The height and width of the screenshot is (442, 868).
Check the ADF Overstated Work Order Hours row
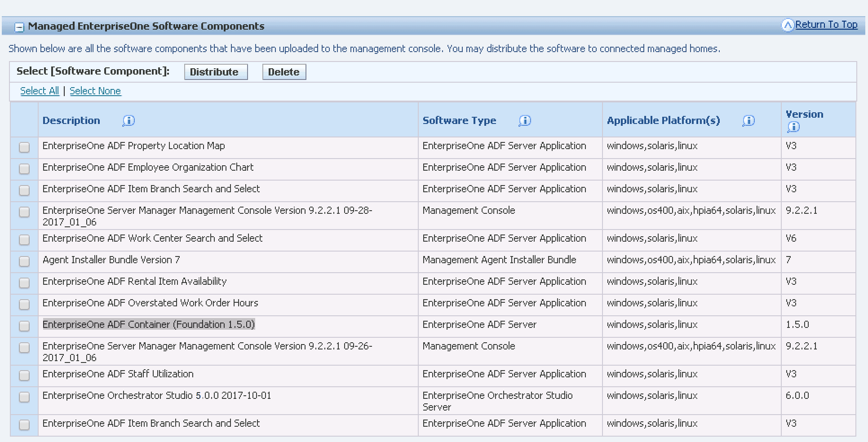coord(24,305)
